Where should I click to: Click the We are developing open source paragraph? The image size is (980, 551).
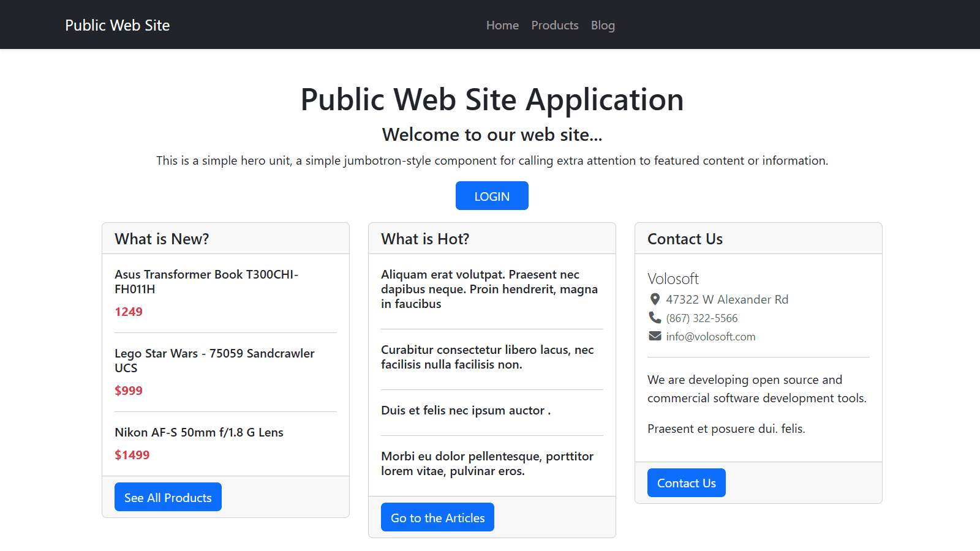point(757,389)
